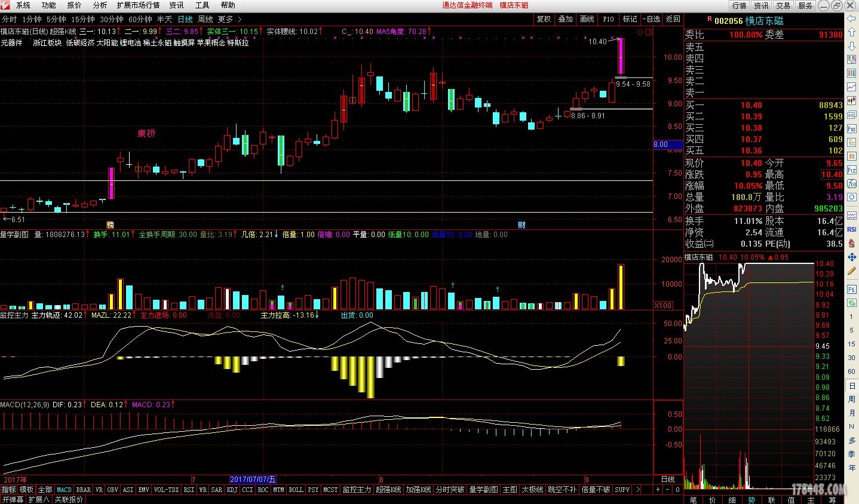Open the 帮助 menu
The image size is (859, 504).
click(x=228, y=5)
